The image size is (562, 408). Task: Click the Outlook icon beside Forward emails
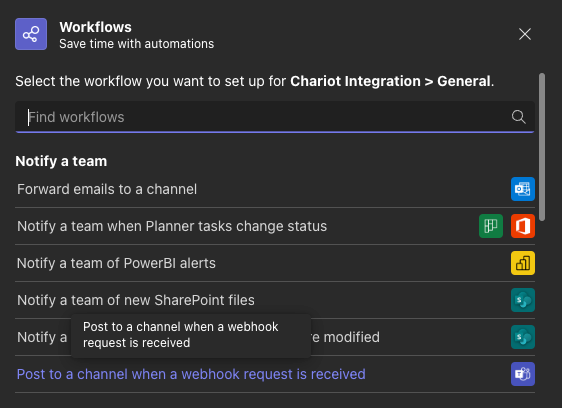click(x=523, y=189)
